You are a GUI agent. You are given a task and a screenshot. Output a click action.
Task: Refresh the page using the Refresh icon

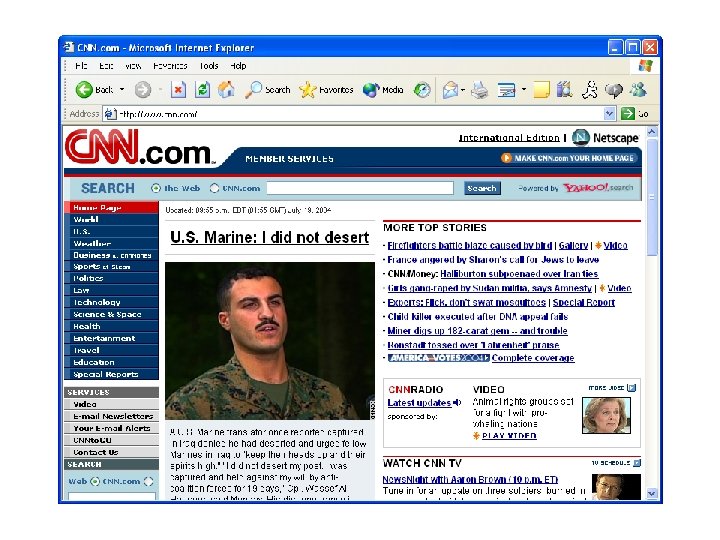tap(202, 90)
